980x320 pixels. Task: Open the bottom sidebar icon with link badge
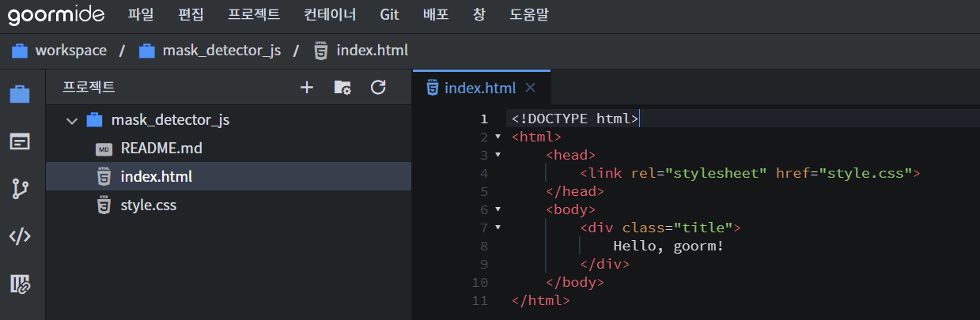(x=20, y=284)
